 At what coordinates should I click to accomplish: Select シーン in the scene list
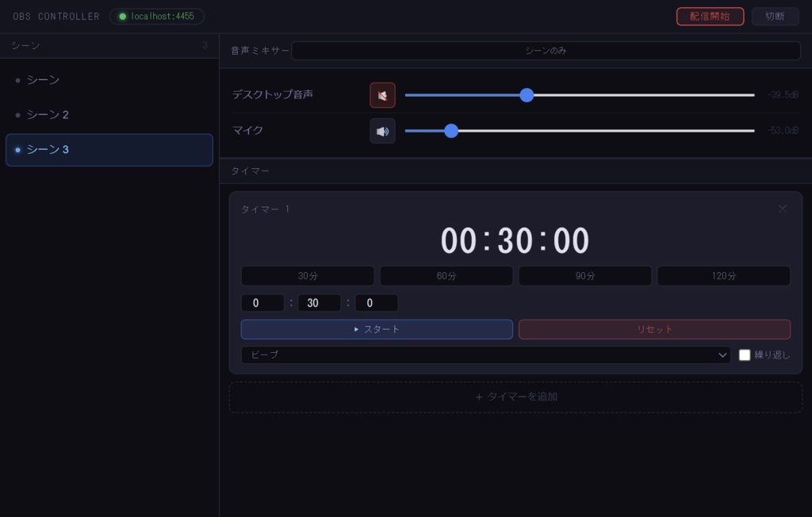pyautogui.click(x=109, y=80)
